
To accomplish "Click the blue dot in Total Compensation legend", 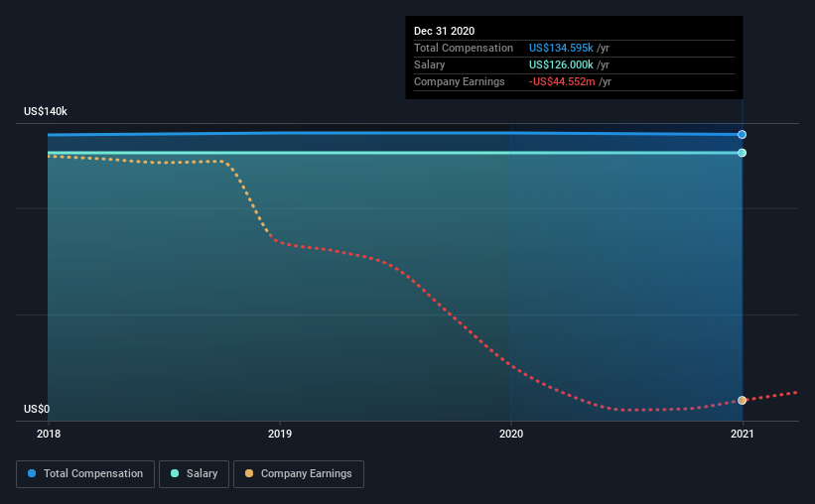I will click(x=32, y=473).
